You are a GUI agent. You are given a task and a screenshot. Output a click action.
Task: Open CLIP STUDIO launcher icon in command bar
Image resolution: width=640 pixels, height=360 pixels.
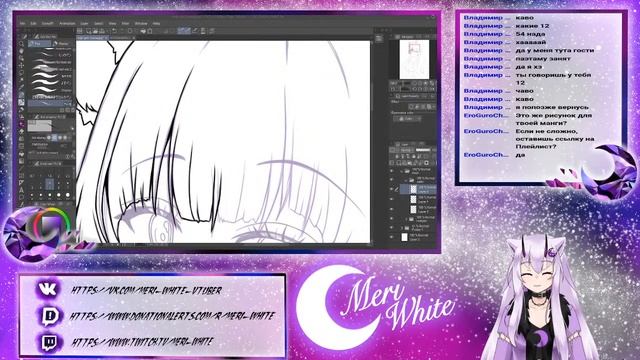click(x=79, y=31)
